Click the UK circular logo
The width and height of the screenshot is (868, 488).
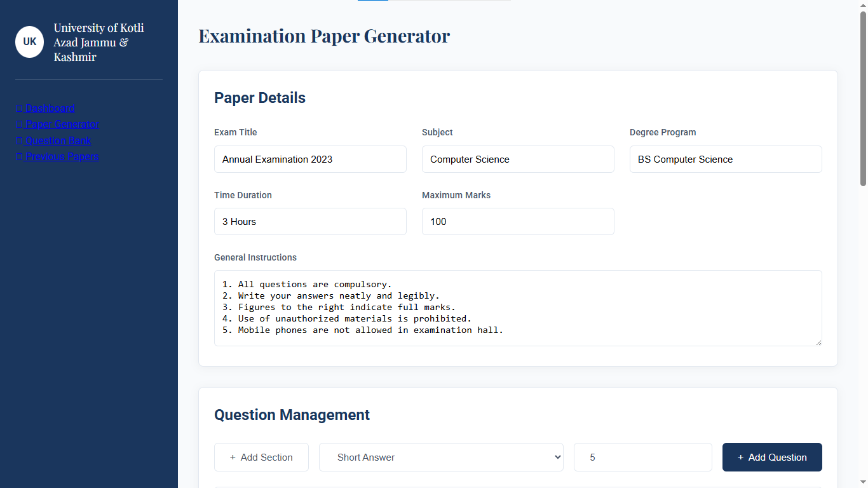(29, 42)
